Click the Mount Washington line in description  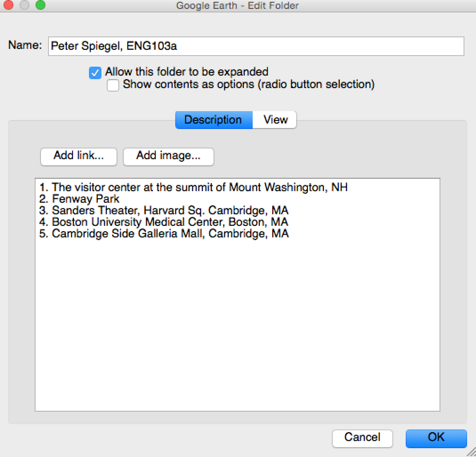tap(194, 188)
